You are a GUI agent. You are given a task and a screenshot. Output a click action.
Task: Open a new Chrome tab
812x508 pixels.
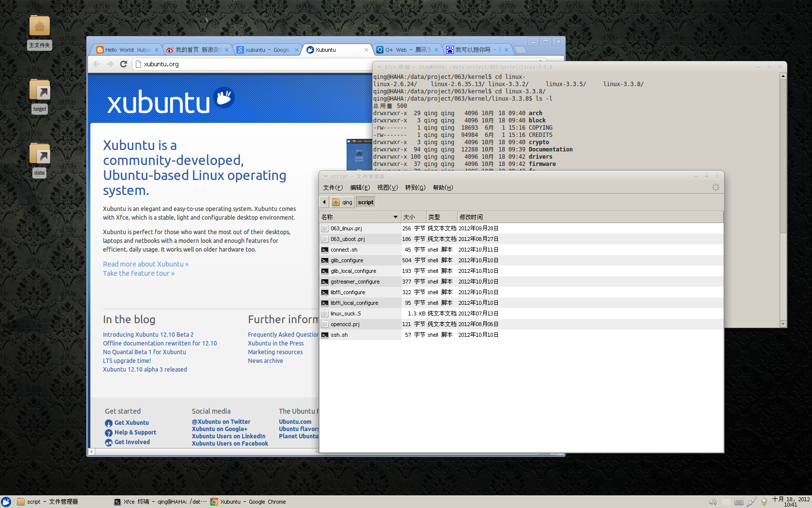pos(520,50)
